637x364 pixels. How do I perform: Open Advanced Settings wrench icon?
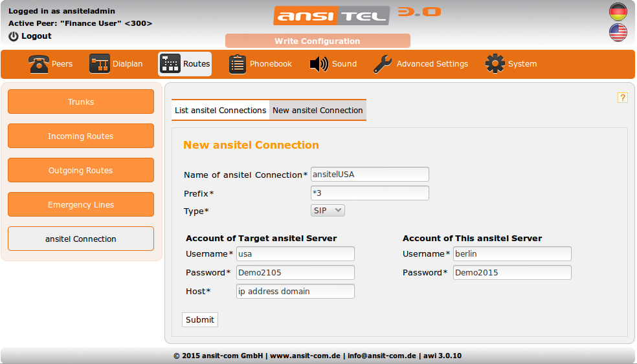(x=383, y=64)
